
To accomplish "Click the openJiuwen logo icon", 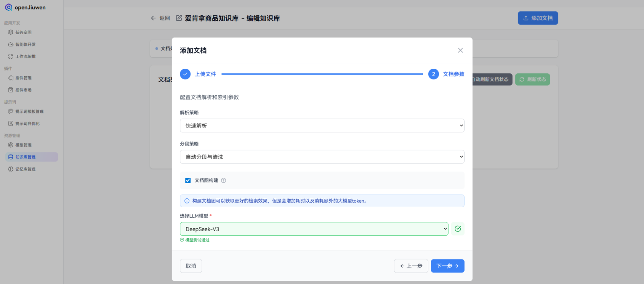I will click(x=8, y=7).
